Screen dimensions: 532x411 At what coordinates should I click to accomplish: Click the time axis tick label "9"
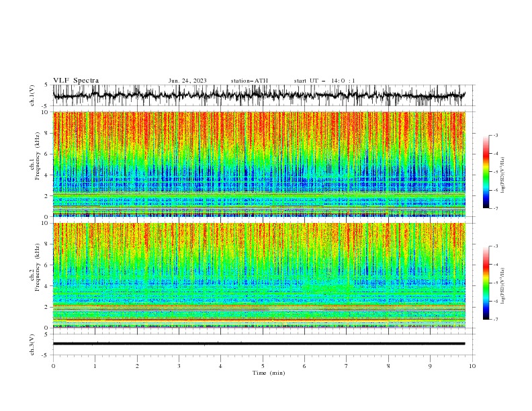[x=430, y=366]
